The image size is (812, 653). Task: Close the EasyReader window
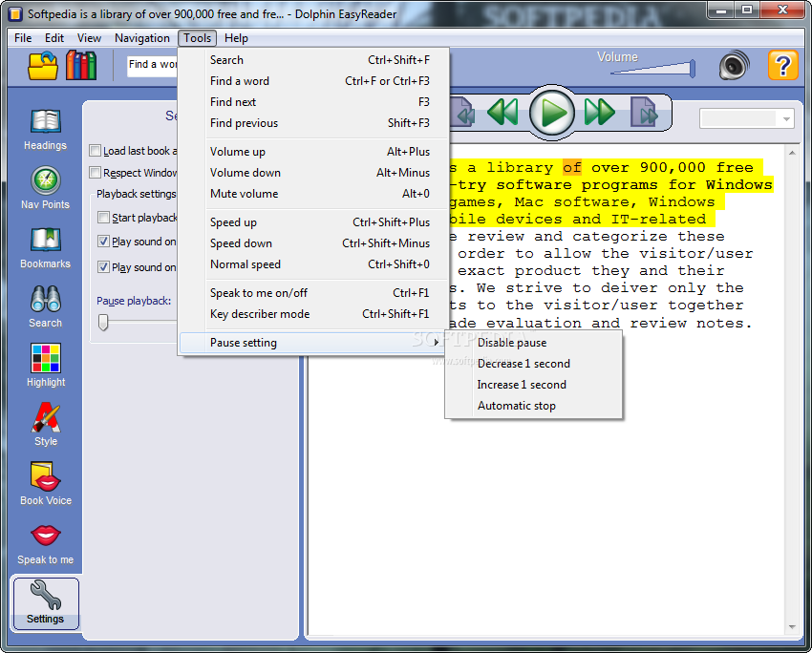pyautogui.click(x=782, y=10)
